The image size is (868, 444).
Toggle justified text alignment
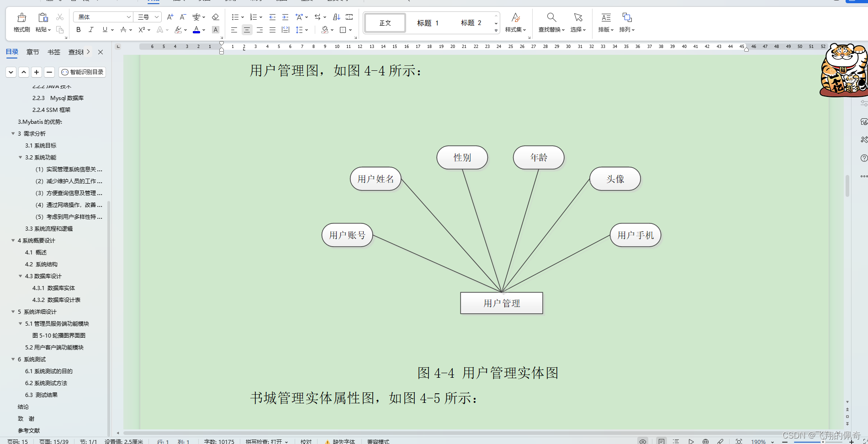click(x=272, y=30)
